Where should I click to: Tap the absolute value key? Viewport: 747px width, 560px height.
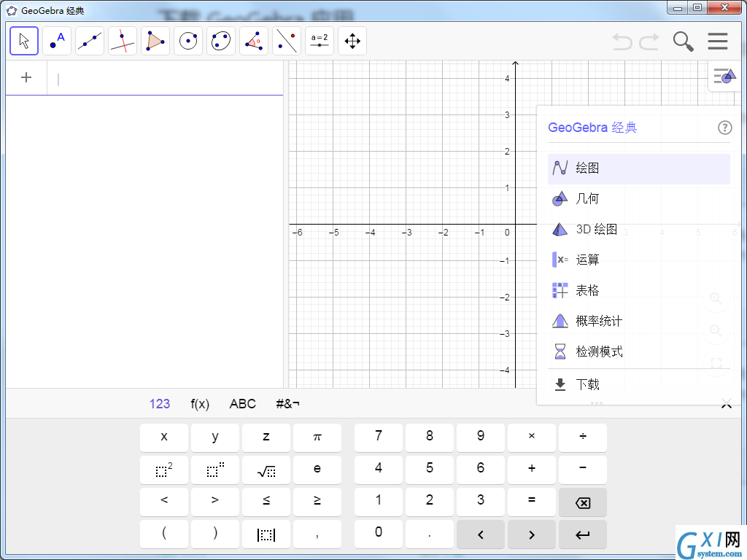pos(266,534)
